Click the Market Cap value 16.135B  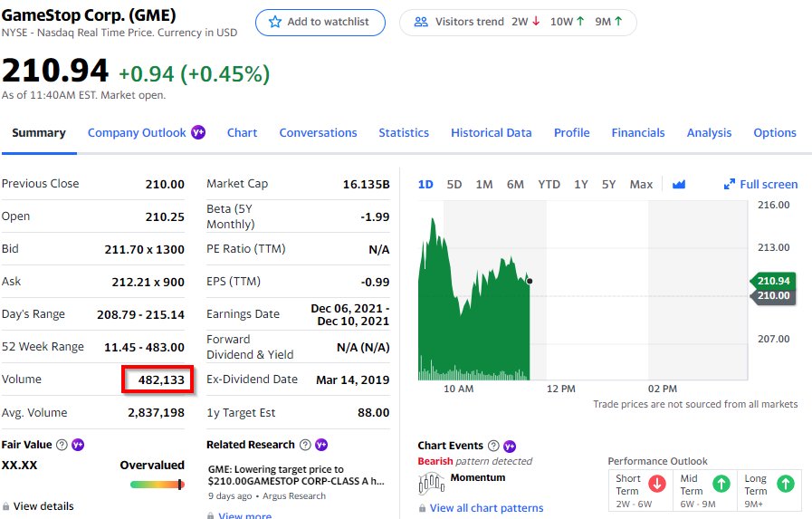[x=366, y=184]
